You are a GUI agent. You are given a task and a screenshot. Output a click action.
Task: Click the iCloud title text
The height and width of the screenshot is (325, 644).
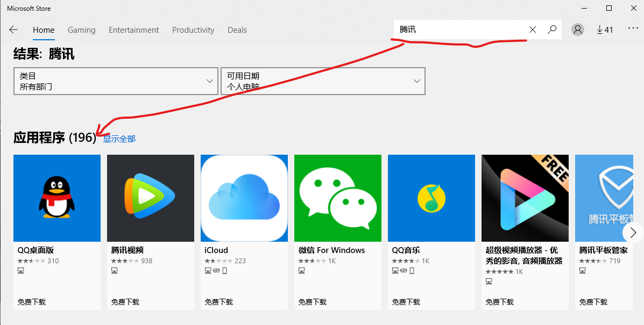click(x=216, y=250)
